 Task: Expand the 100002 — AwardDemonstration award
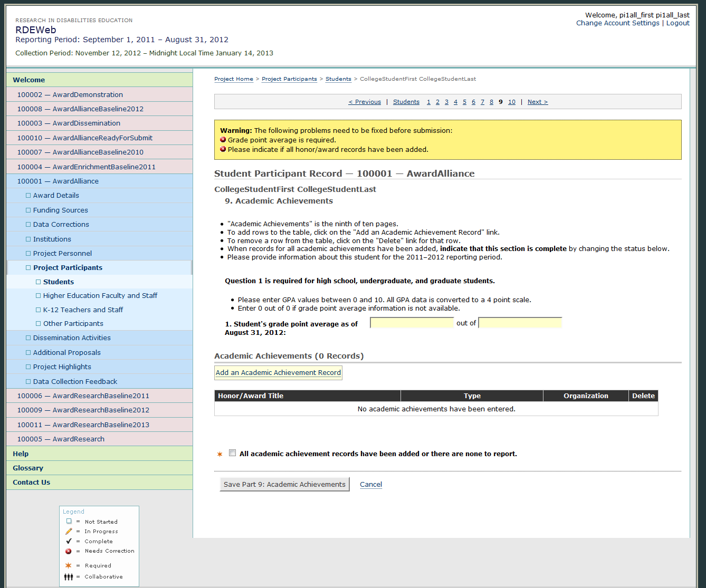(x=70, y=94)
